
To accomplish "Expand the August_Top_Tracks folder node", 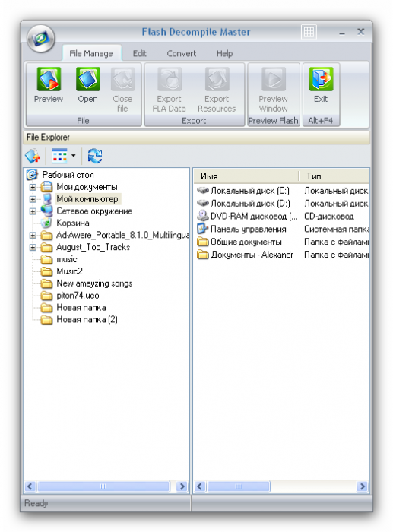I will (33, 247).
